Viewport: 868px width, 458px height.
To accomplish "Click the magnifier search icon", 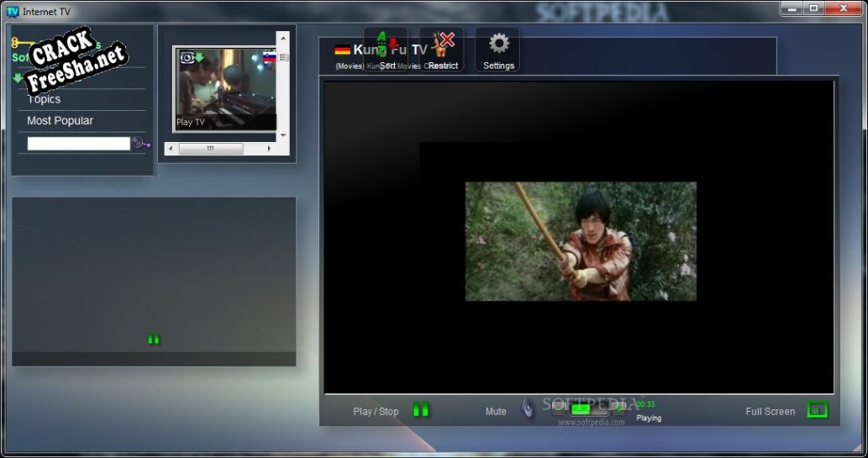I will 140,144.
